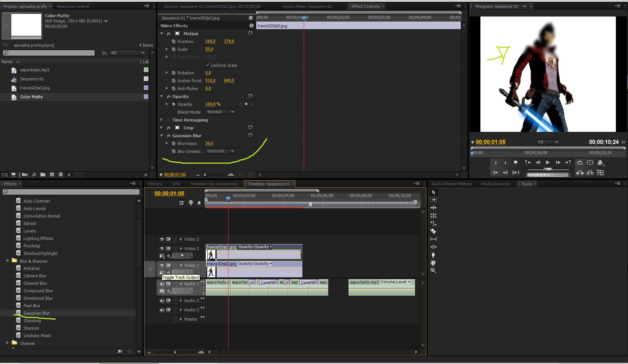This screenshot has height=364, width=628.
Task: Mute Audio 2 track output speaker
Action: 162,300
